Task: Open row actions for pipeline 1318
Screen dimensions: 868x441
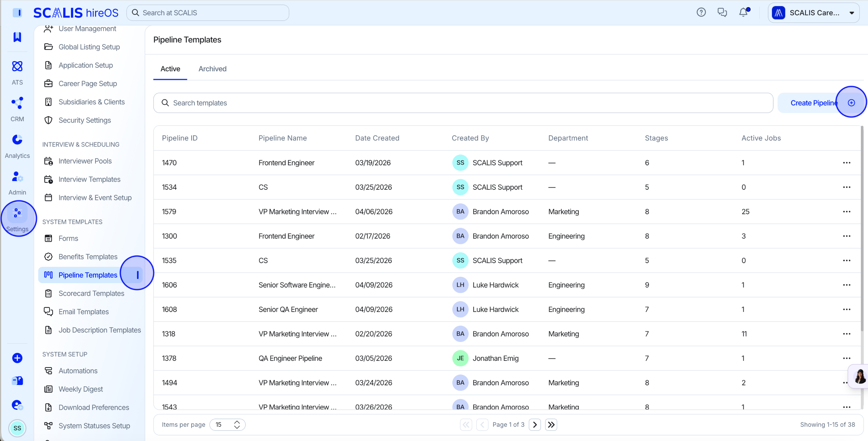Action: (847, 334)
